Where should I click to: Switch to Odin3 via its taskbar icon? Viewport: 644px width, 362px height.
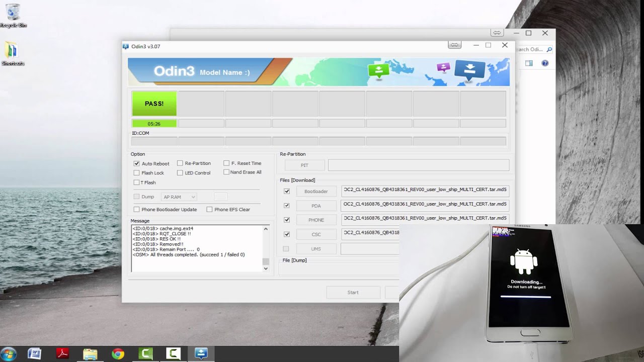pyautogui.click(x=201, y=354)
